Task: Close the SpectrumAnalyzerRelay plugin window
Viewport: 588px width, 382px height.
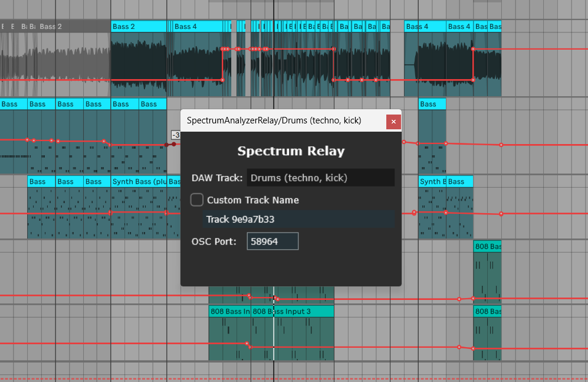Action: click(393, 122)
